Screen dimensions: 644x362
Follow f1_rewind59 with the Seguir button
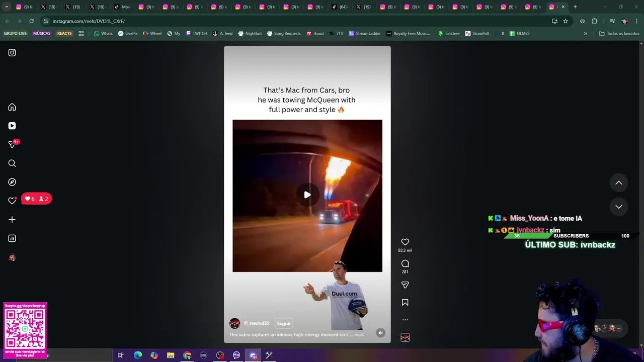[284, 323]
